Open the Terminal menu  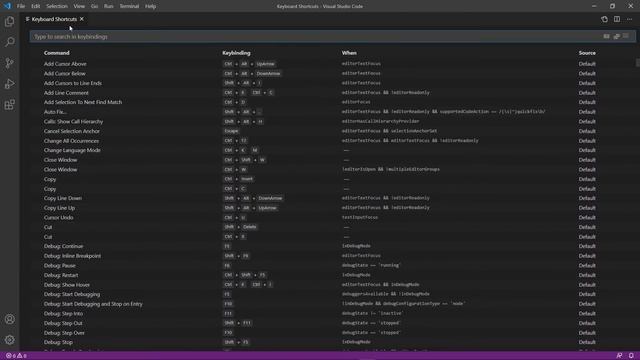click(129, 6)
